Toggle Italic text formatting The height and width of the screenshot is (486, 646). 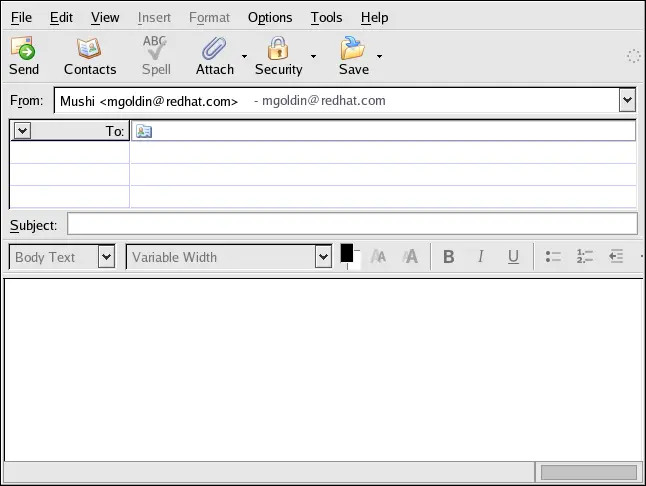480,257
